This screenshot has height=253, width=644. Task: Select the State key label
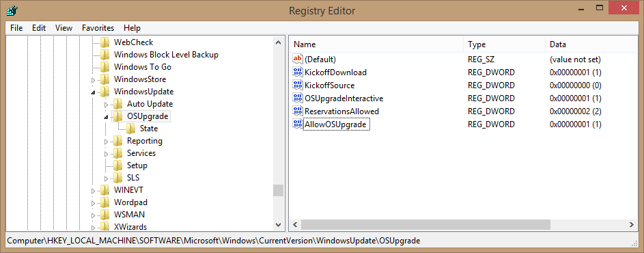[x=149, y=129]
